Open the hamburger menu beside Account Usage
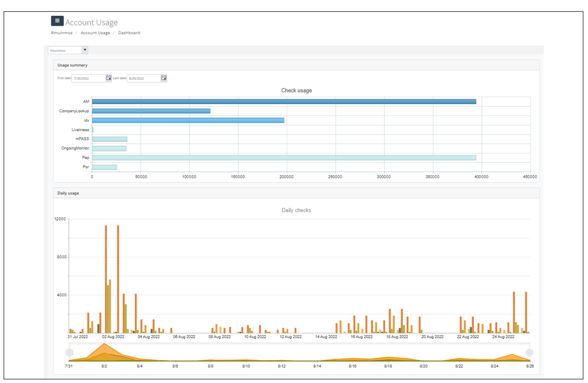The height and width of the screenshot is (383, 588). (57, 21)
